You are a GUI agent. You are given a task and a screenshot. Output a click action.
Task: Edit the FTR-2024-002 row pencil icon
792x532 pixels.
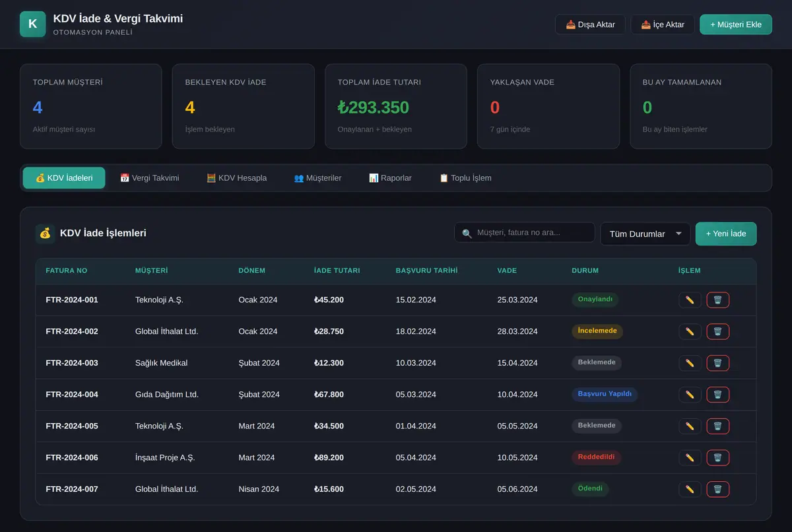(x=690, y=331)
